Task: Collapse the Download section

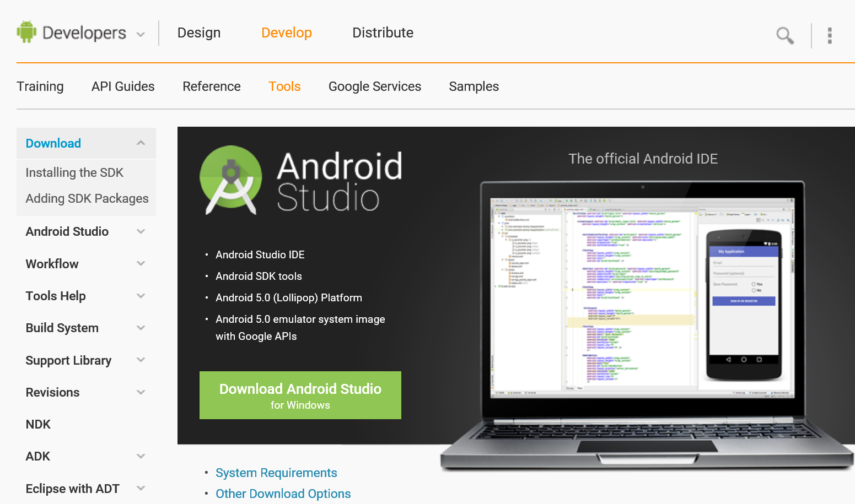Action: [140, 142]
